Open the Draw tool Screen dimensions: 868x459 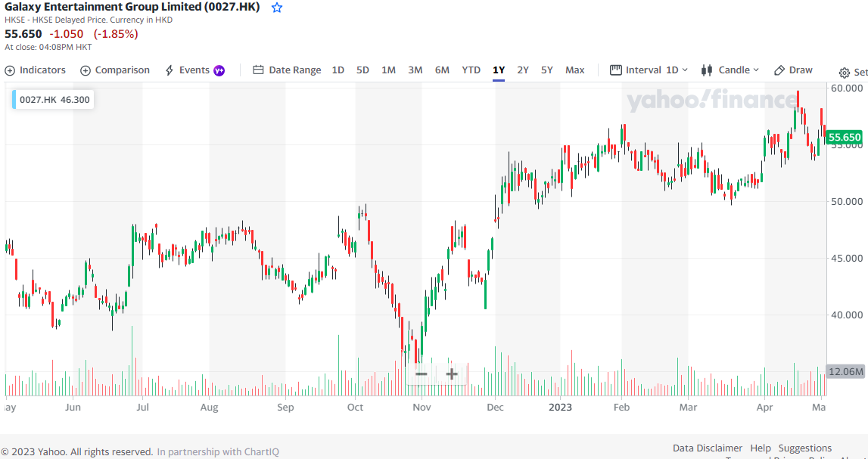tap(793, 70)
